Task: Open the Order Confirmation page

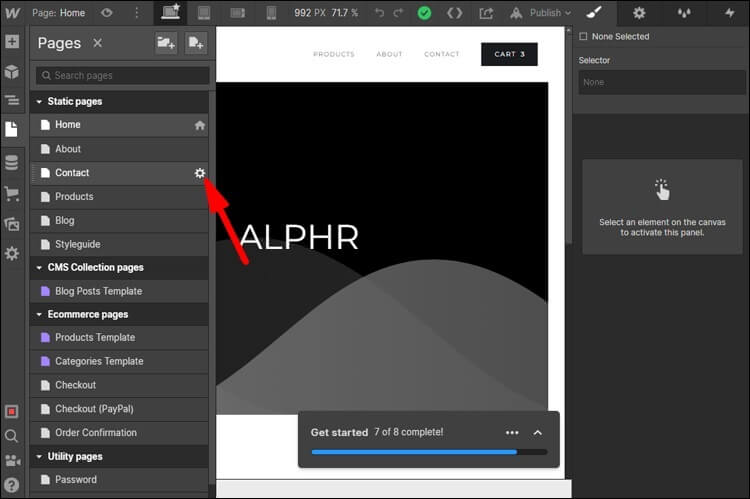Action: (119, 433)
